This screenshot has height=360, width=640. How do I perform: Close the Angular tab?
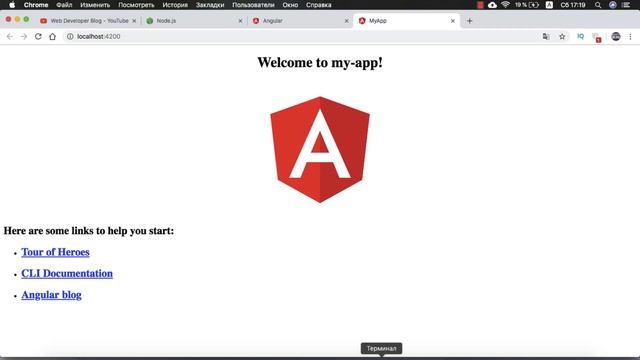(347, 21)
